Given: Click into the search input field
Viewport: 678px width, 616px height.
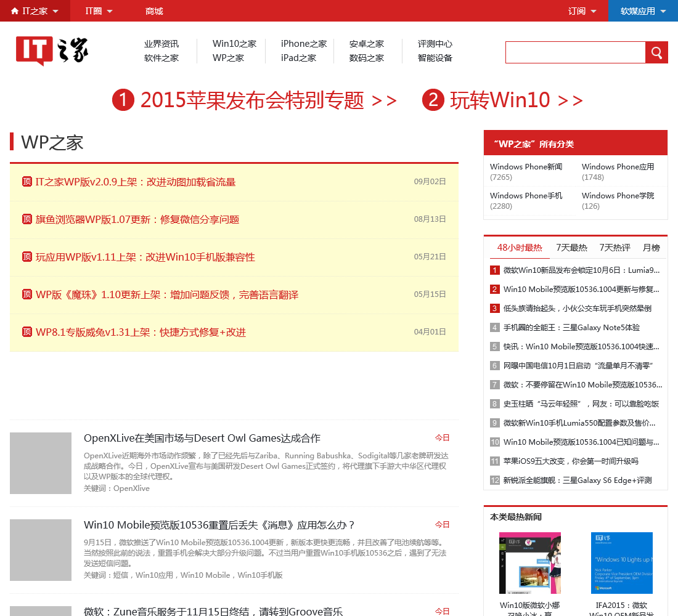Looking at the screenshot, I should click(x=576, y=53).
